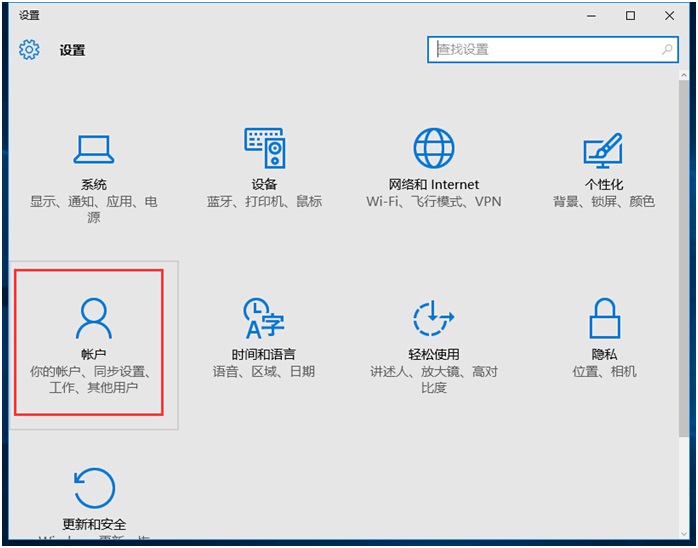Open the Ease of Access (轻松使用) icon
This screenshot has width=698, height=548.
[x=434, y=319]
